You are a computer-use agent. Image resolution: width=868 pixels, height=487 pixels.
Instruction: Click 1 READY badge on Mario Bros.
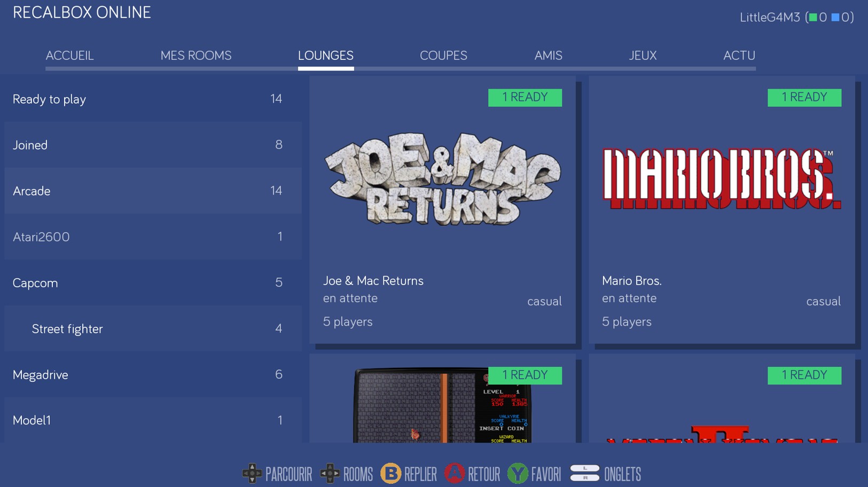(x=804, y=98)
